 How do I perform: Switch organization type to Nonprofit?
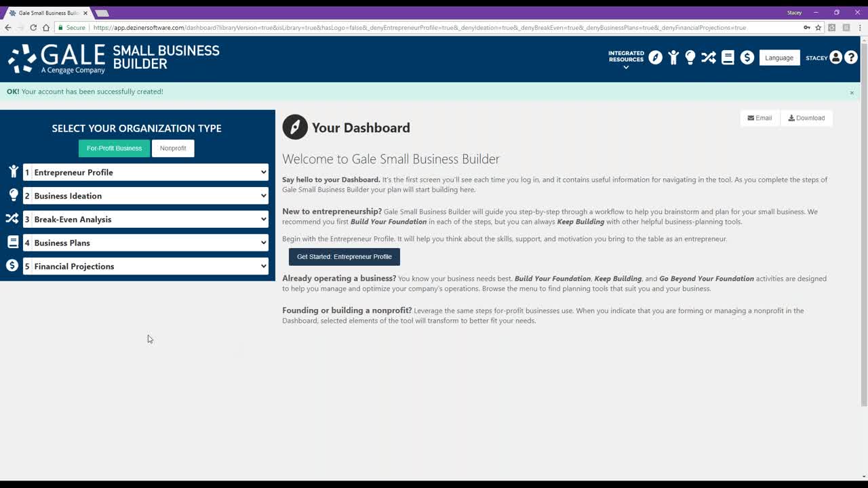pos(173,148)
